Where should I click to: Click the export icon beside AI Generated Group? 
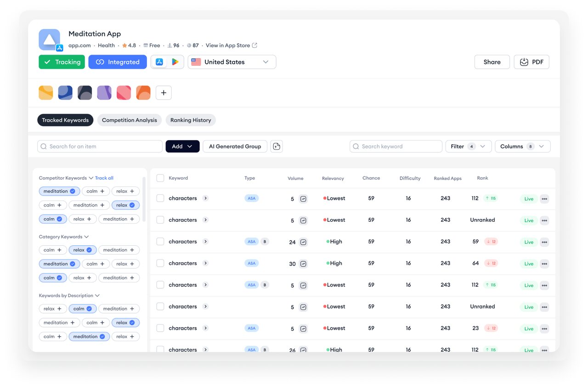277,147
